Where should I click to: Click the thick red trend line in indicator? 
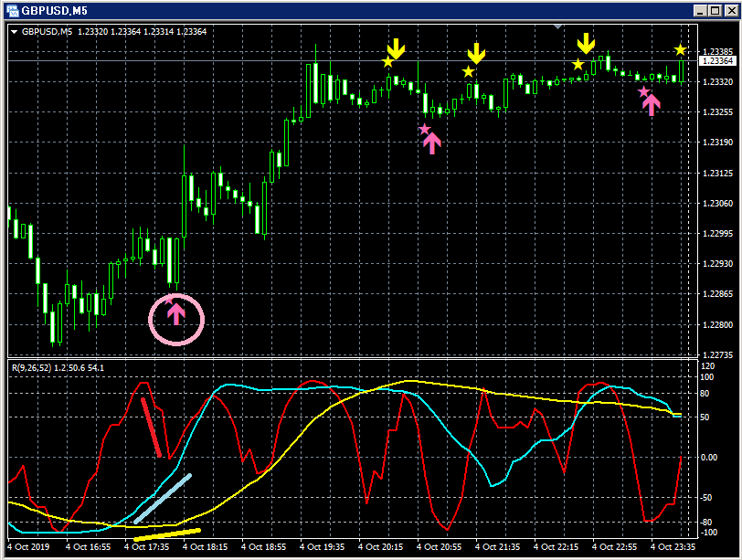click(152, 428)
